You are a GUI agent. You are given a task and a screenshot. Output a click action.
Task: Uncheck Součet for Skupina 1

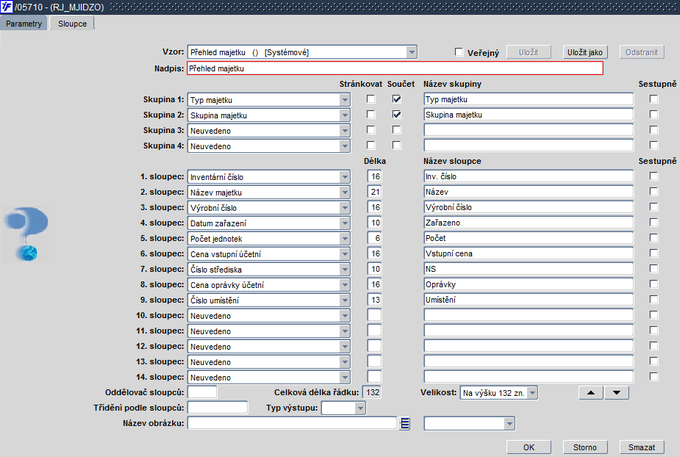397,100
